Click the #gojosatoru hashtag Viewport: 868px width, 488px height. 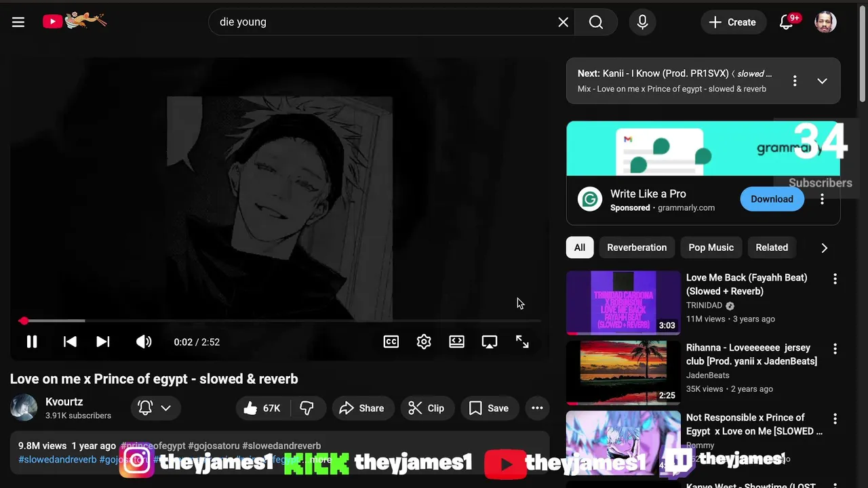coord(214,446)
